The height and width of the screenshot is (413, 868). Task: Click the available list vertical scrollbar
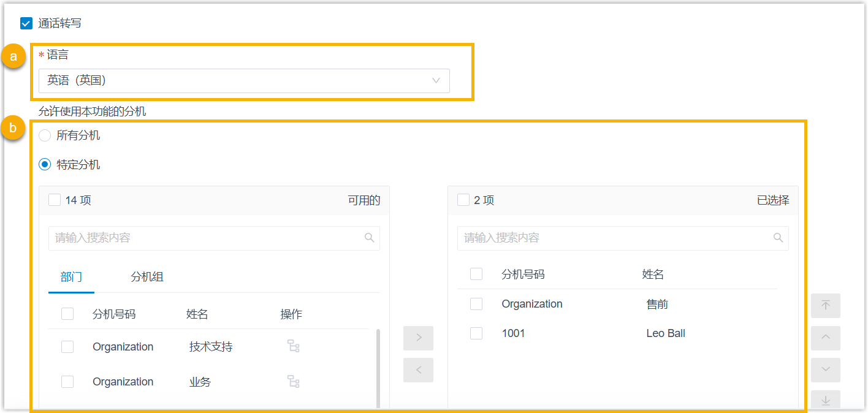click(x=378, y=368)
